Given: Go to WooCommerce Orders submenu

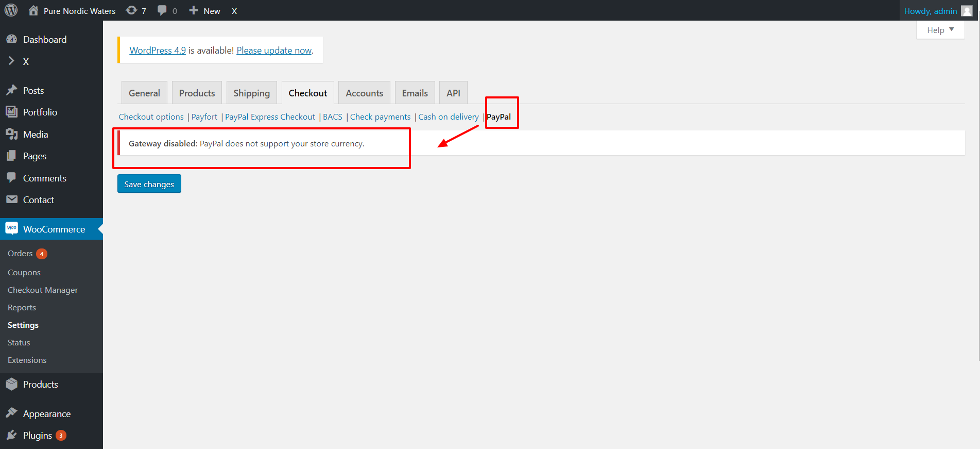Looking at the screenshot, I should point(20,254).
